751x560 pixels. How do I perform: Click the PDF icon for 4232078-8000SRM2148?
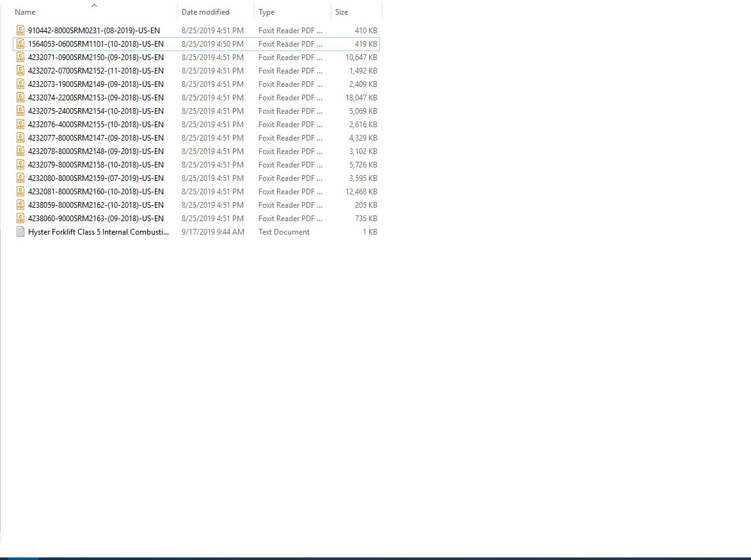pos(20,151)
